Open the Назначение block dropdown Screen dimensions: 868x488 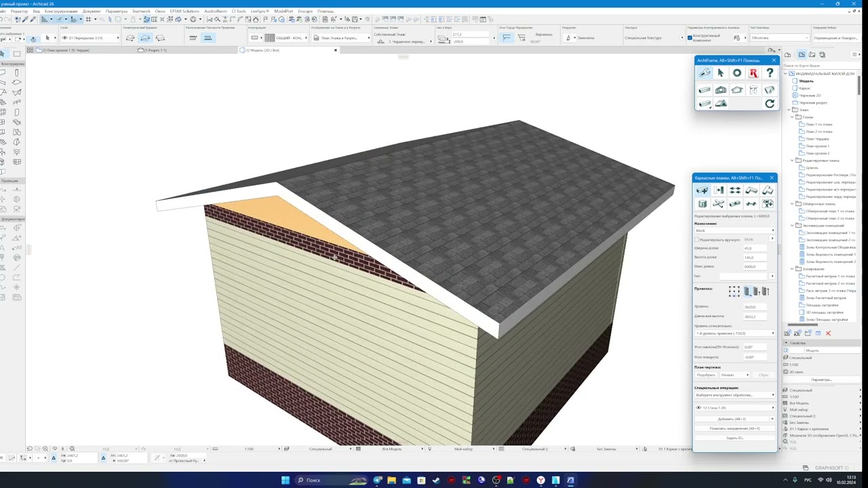tap(734, 230)
